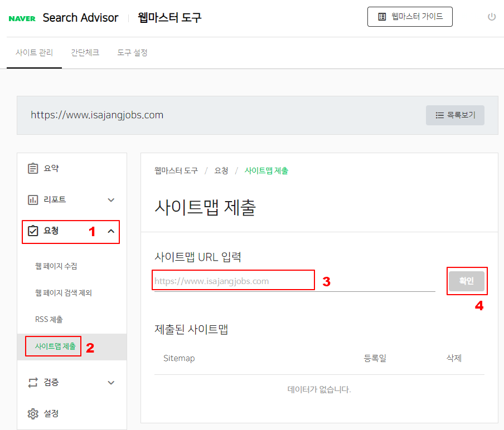Screen dimensions: 504x430
Task: Select the 요청 menu item
Action: click(71, 231)
